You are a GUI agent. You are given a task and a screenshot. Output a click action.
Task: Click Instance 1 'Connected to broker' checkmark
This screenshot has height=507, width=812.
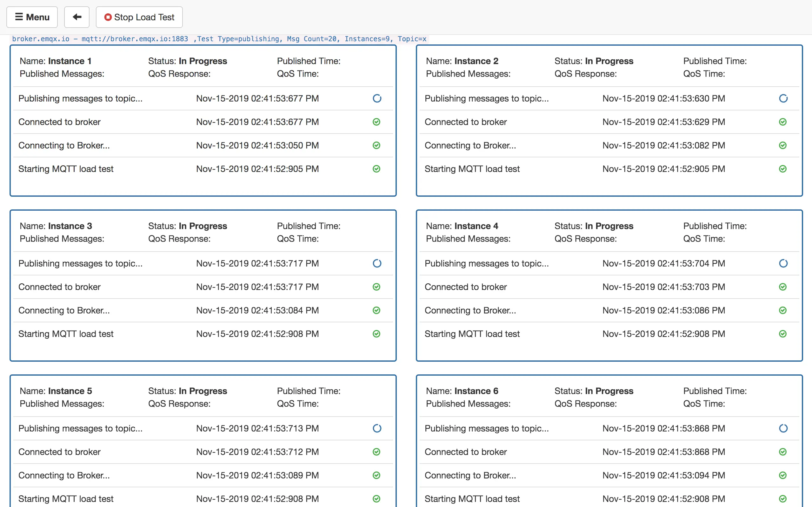[376, 122]
